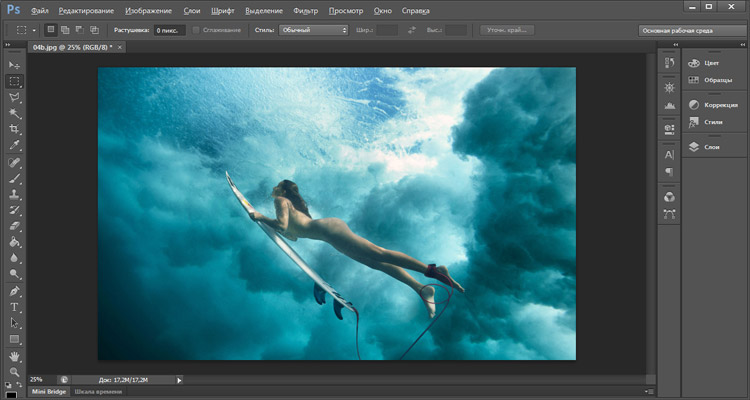This screenshot has width=750, height=400.
Task: Select the Path Selection tool
Action: tap(14, 323)
